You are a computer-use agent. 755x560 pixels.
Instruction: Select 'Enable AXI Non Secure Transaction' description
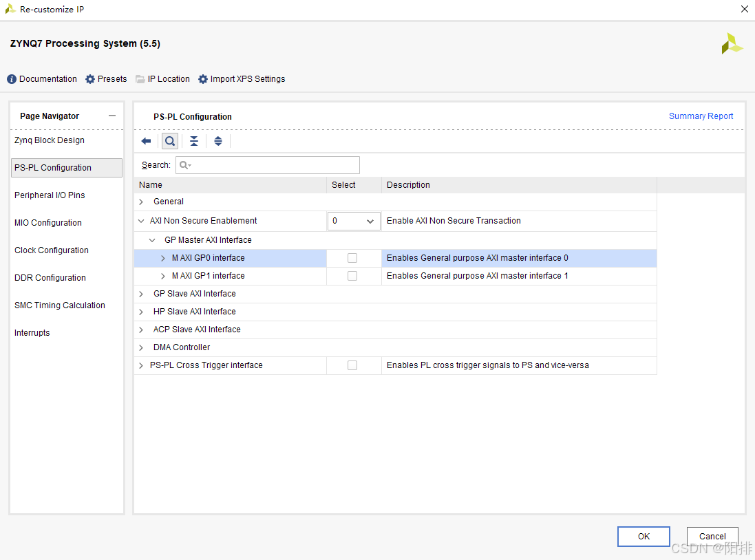point(454,221)
